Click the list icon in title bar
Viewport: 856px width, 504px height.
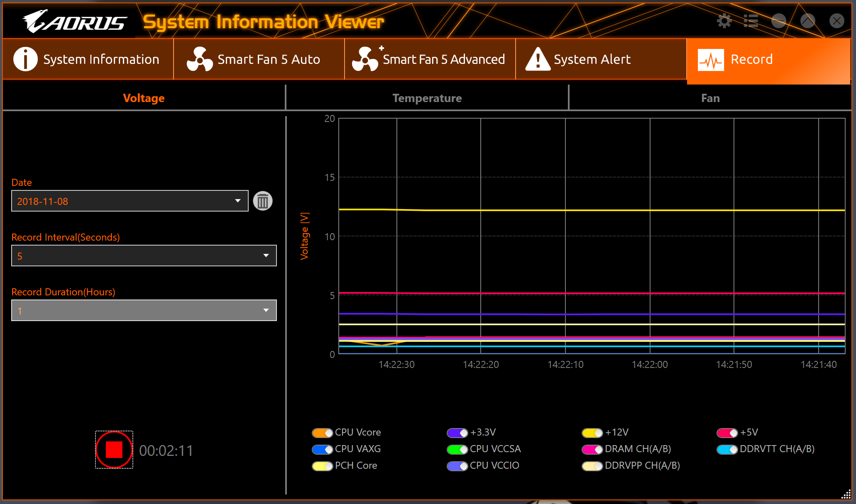pyautogui.click(x=751, y=21)
